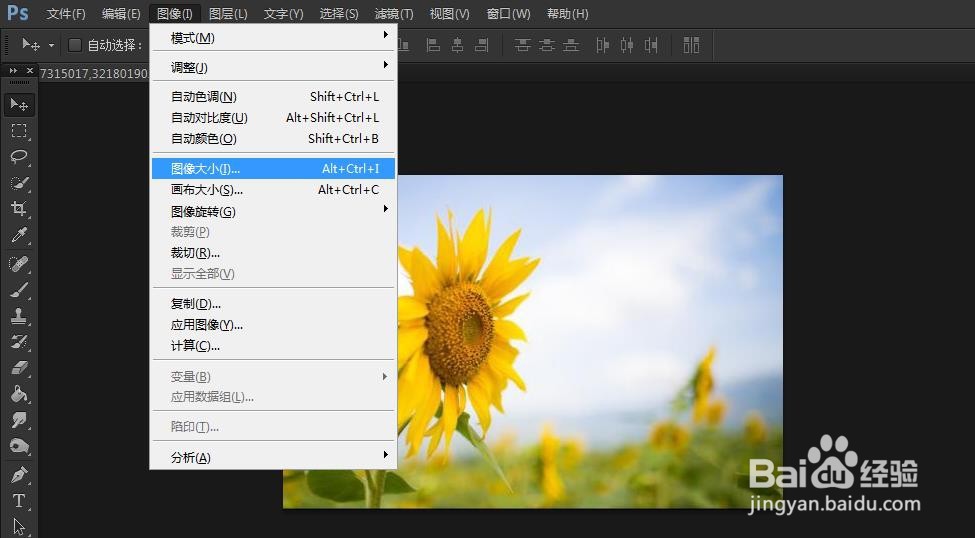Open the 图层(L) menu
This screenshot has height=538, width=975.
[x=228, y=13]
